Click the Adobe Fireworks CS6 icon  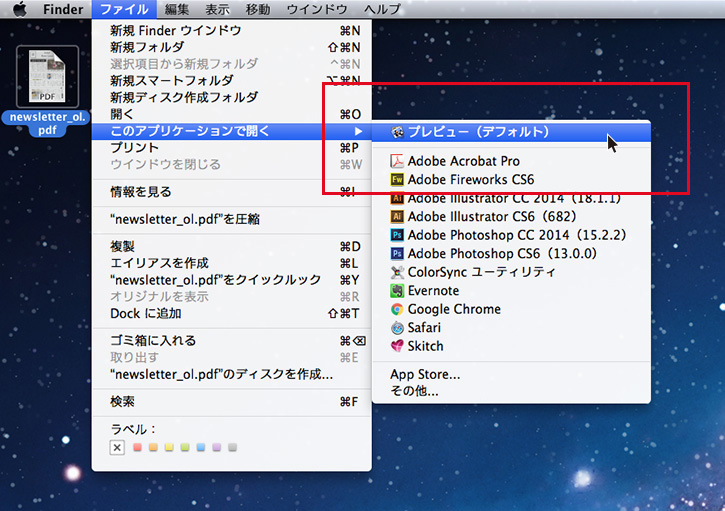[x=397, y=180]
